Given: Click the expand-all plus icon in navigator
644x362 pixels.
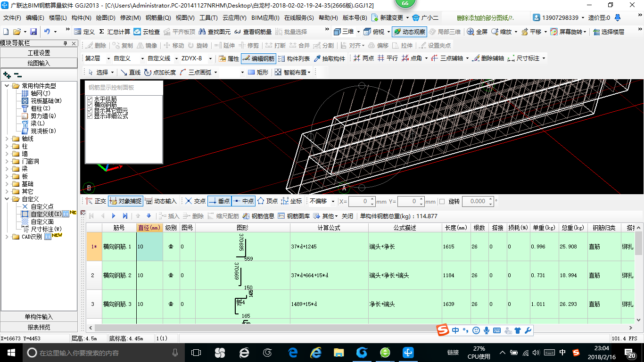Looking at the screenshot, I should [x=7, y=74].
